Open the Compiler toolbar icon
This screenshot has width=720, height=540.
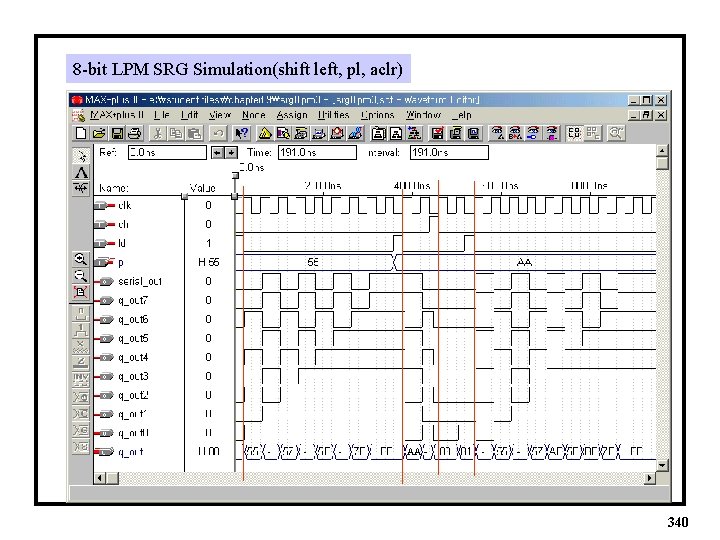pyautogui.click(x=301, y=133)
